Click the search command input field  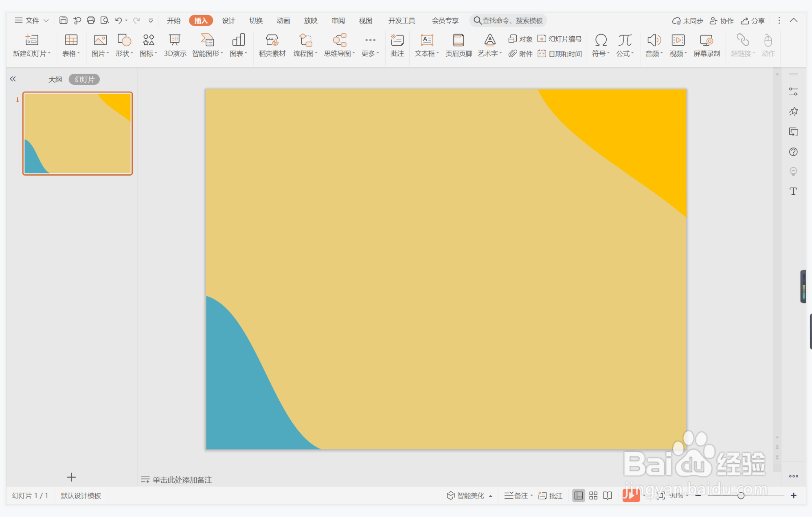(508, 20)
